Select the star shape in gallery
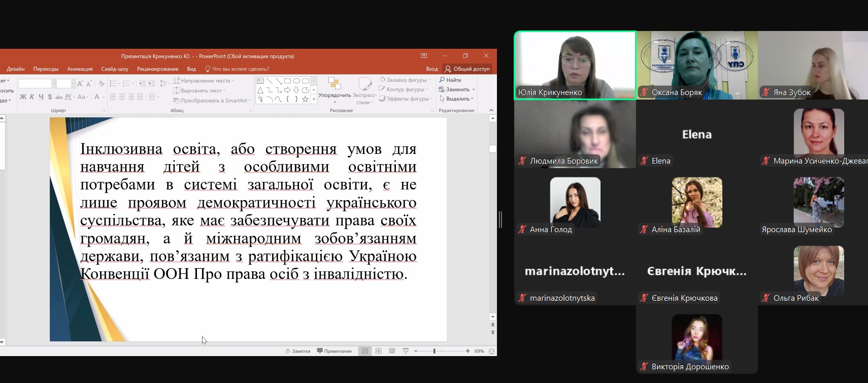 (x=305, y=99)
